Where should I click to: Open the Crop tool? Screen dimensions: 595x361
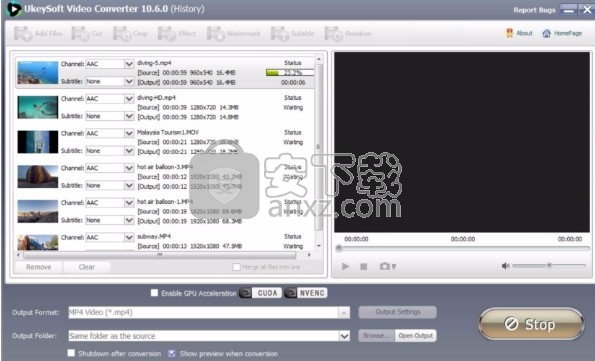point(130,33)
